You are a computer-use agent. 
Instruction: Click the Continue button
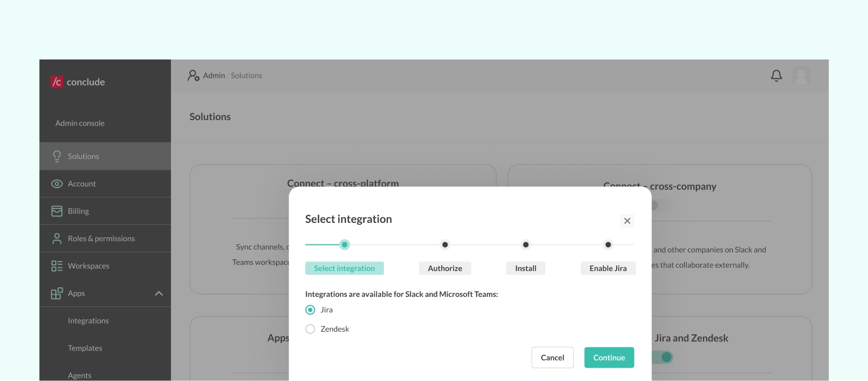609,357
